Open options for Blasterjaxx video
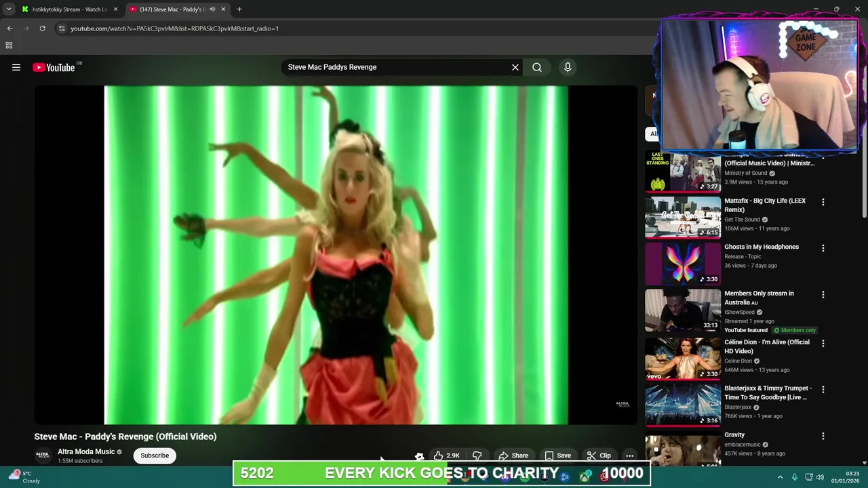This screenshot has width=868, height=488. 823,390
